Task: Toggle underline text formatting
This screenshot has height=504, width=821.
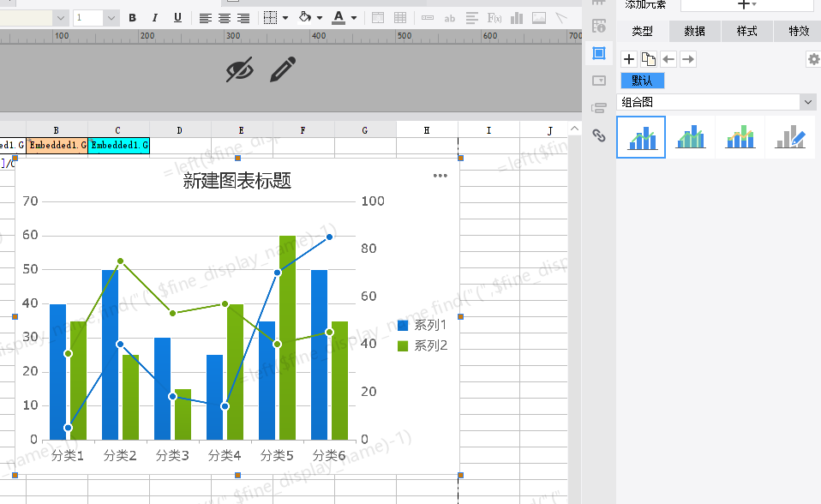Action: tap(177, 18)
